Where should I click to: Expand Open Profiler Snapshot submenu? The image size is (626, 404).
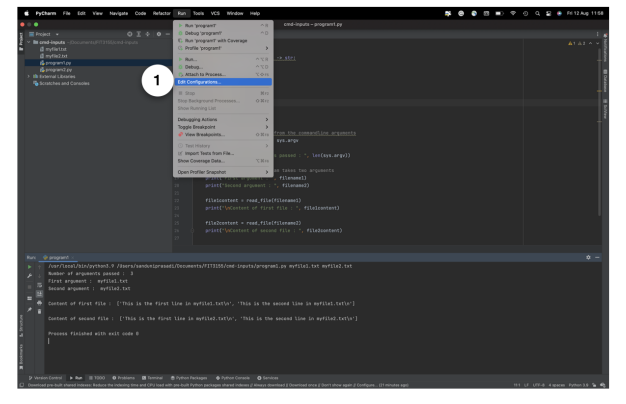[x=223, y=172]
